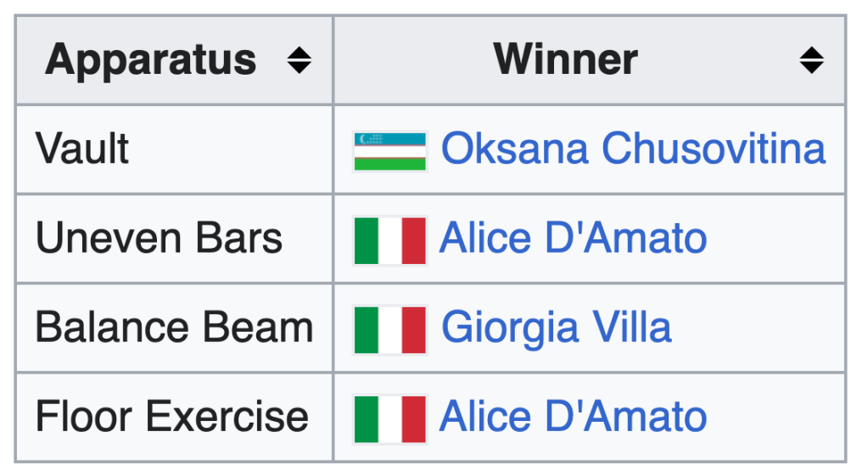The width and height of the screenshot is (868, 471).
Task: Click the Italy flag in Balance Beam row
Action: [389, 329]
